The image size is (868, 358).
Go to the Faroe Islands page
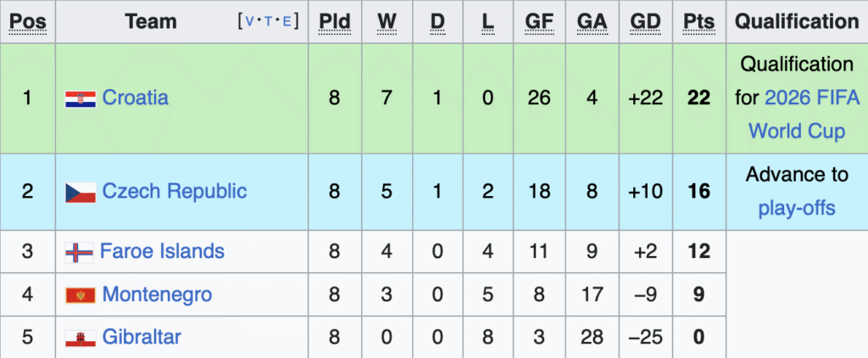(162, 252)
